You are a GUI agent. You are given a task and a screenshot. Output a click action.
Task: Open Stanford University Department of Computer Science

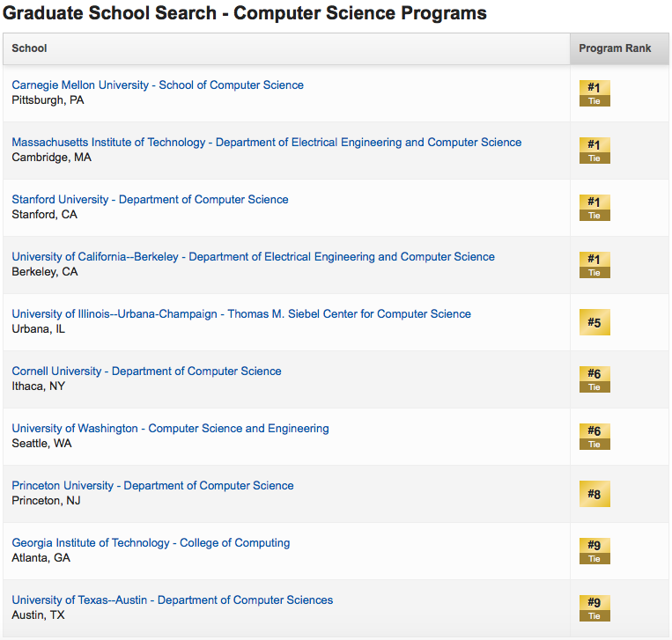click(150, 199)
